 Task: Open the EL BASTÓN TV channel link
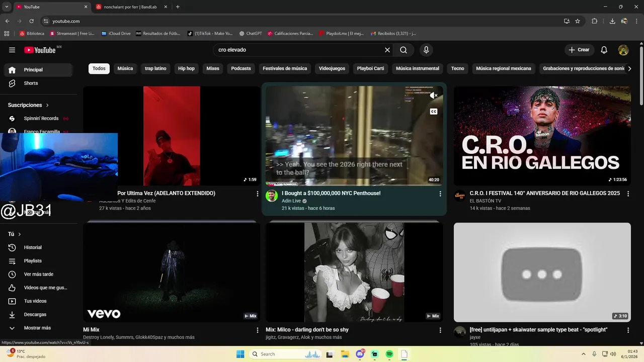486,201
